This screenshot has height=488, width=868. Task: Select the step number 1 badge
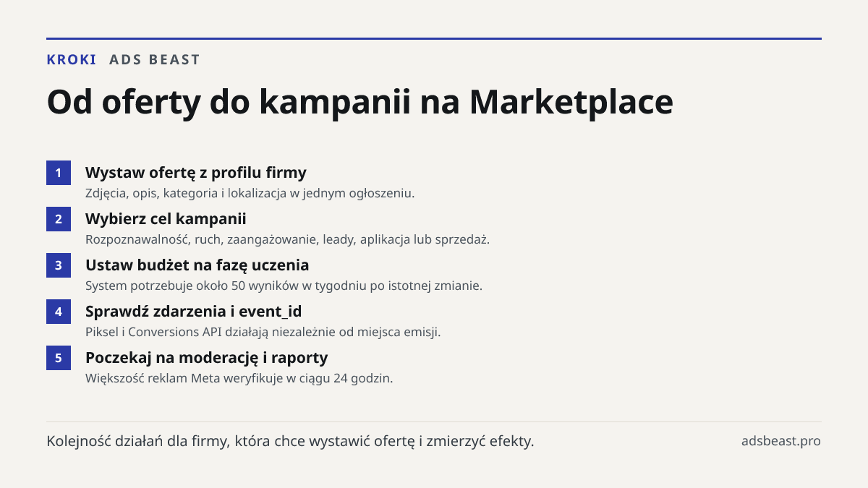59,173
